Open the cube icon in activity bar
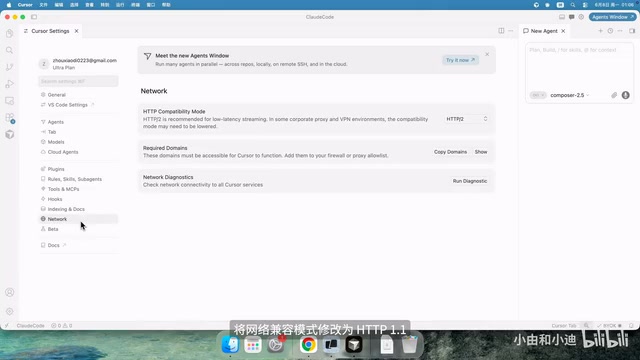The image size is (640, 360). [9, 134]
